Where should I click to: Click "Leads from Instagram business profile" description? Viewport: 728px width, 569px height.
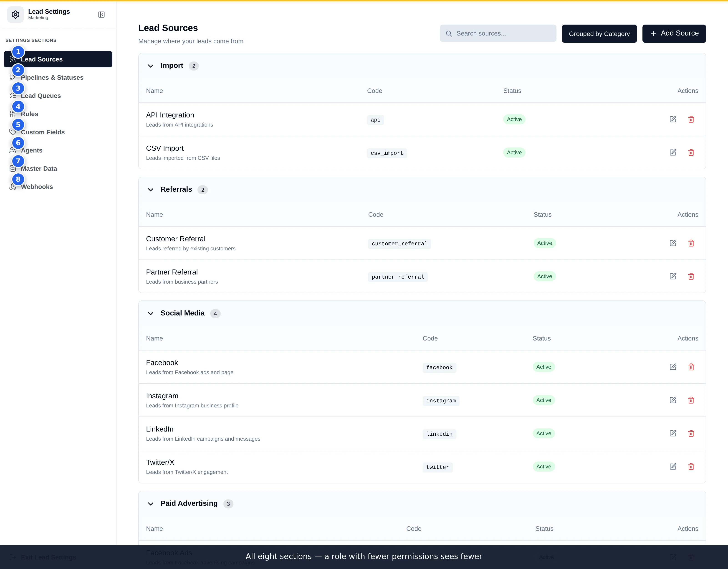[192, 406]
